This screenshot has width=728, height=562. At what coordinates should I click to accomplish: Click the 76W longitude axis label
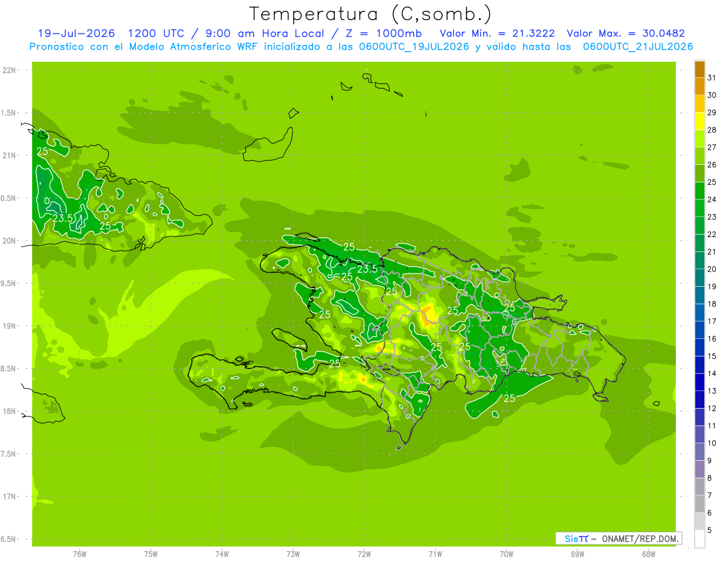click(x=79, y=554)
